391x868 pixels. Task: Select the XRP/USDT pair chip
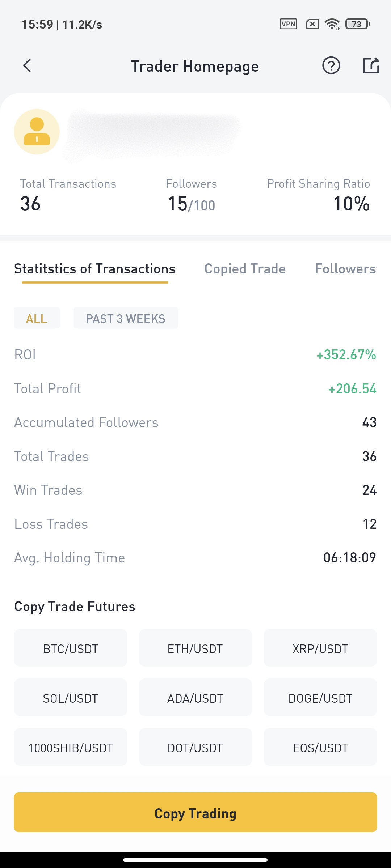[320, 648]
